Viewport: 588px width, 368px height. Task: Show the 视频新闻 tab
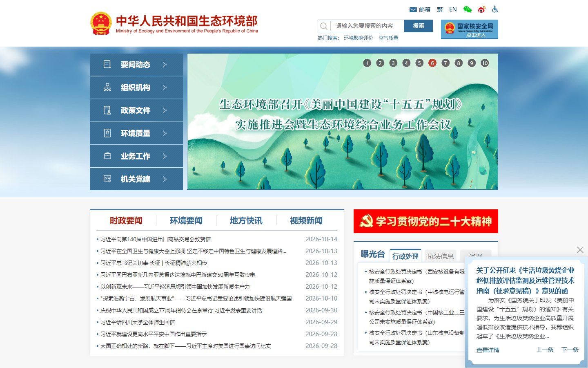click(x=306, y=220)
